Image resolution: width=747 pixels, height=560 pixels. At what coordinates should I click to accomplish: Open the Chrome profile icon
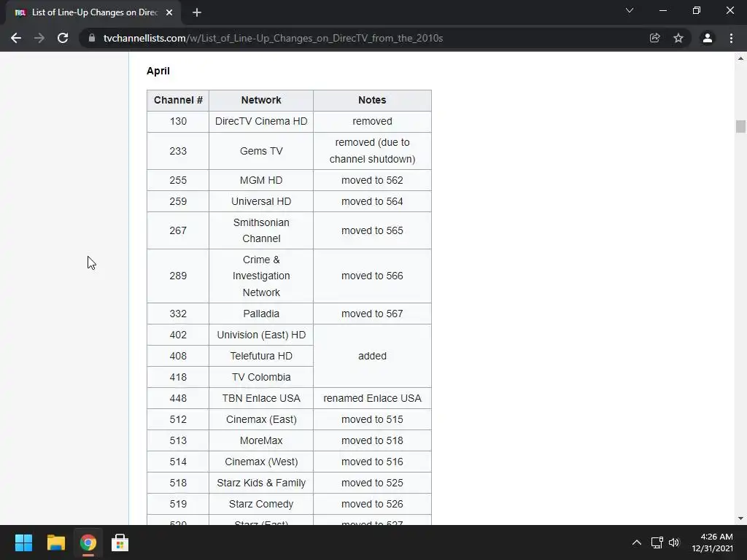tap(708, 38)
